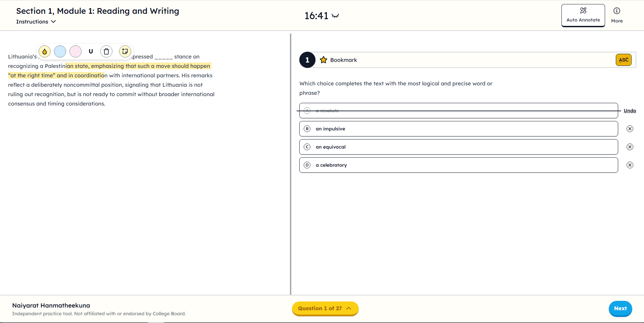Delete the highlight with the trash icon
The image size is (644, 323).
[x=106, y=51]
